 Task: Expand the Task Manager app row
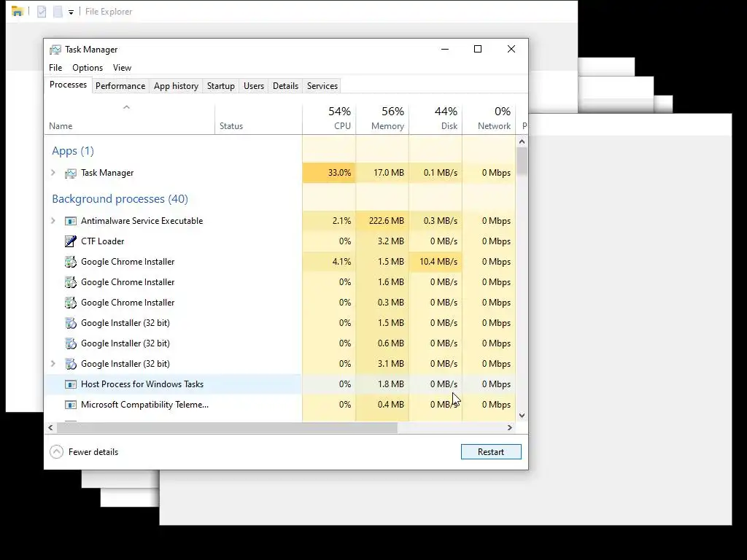click(x=53, y=173)
